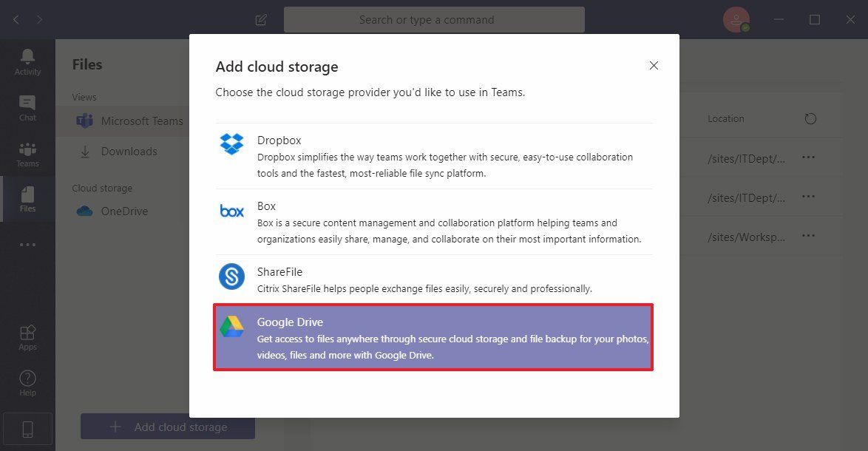Open Help from the sidebar

click(27, 381)
